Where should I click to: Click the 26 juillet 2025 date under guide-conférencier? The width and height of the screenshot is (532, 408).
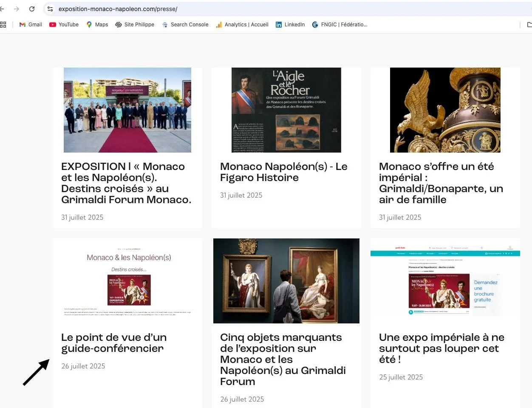coord(83,366)
